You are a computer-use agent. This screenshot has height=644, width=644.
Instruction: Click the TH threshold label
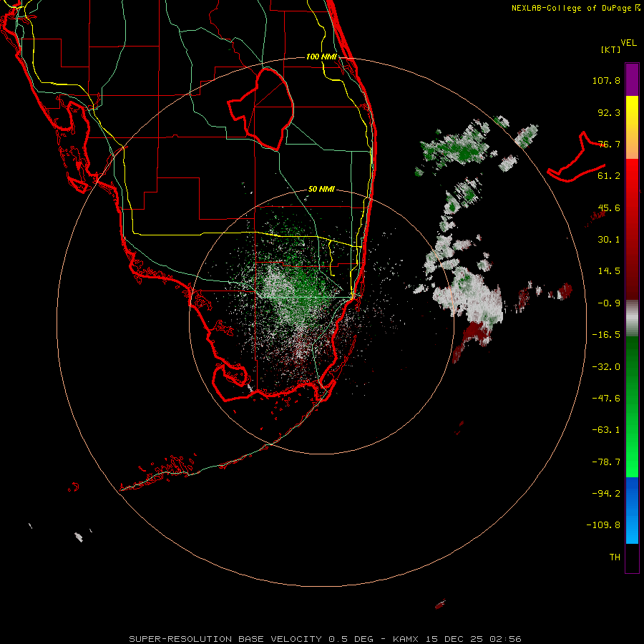click(615, 557)
